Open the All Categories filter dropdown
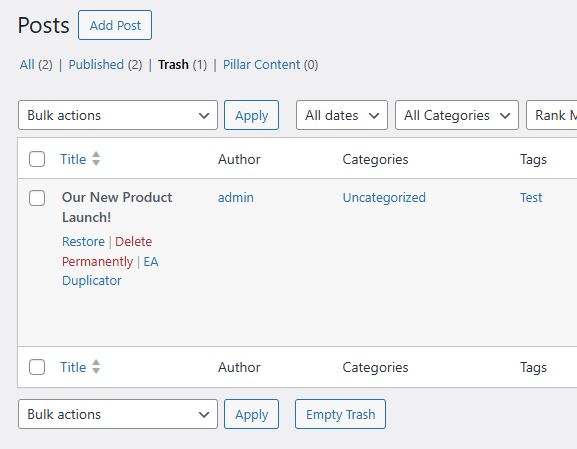577x449 pixels. pos(457,115)
